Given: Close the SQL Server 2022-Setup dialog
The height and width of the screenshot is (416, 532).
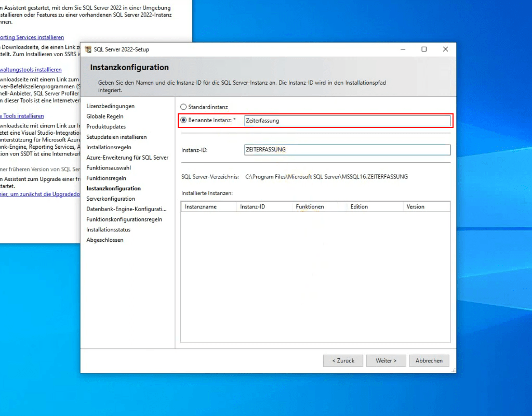Looking at the screenshot, I should (445, 49).
